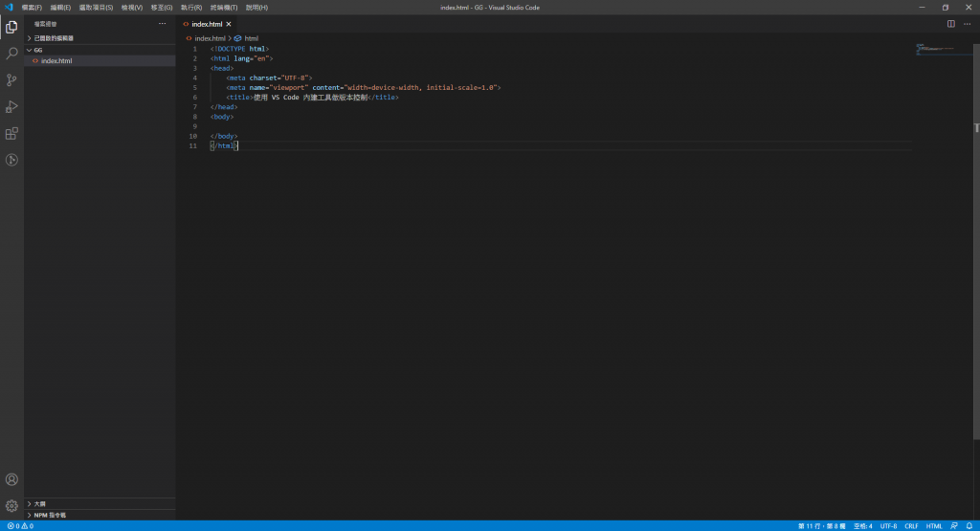Click the html symbol in breadcrumb
The width and height of the screenshot is (980, 531).
[x=246, y=38]
